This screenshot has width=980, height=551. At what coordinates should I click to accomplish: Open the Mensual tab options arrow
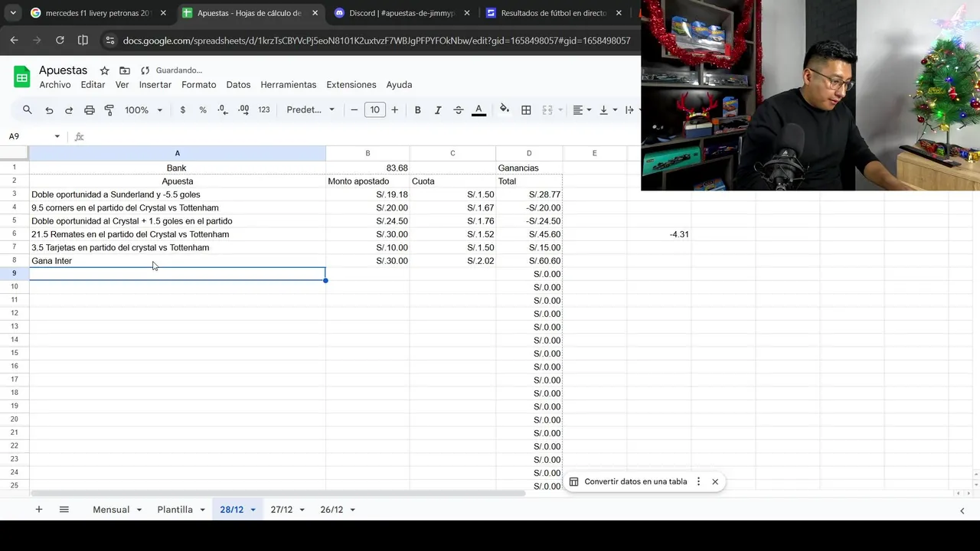pos(139,510)
